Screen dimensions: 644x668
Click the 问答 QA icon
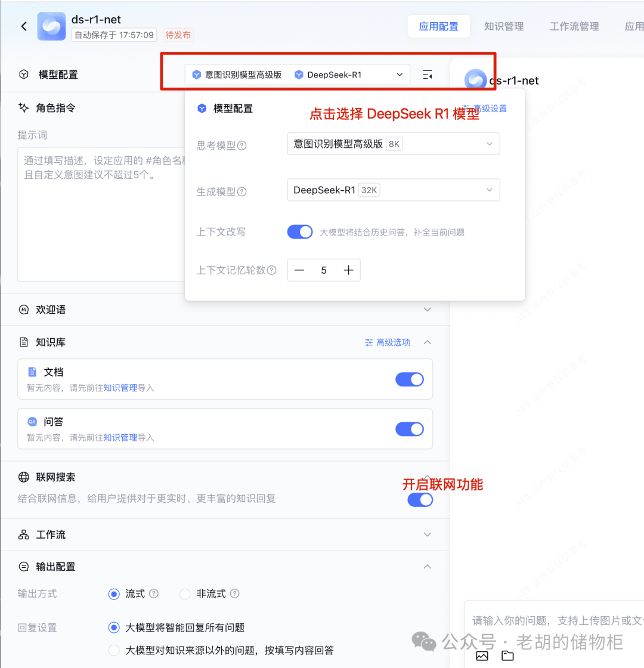pos(32,422)
